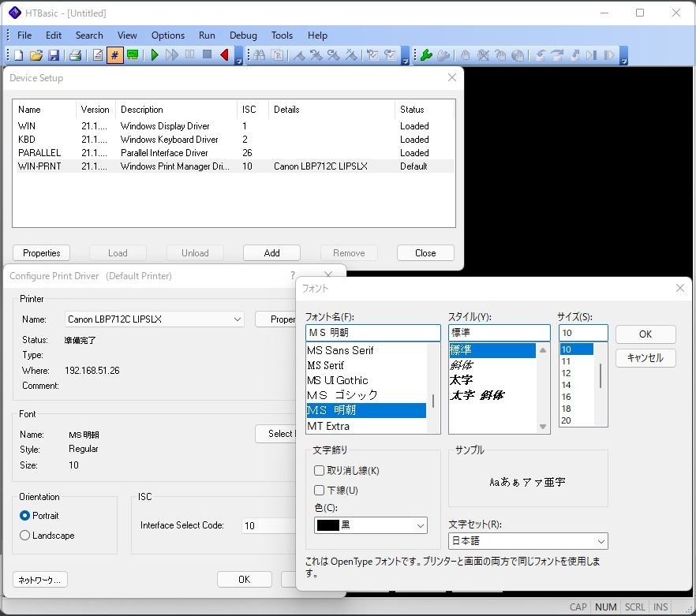
Task: Enable the 取り消し線 strikethrough checkbox
Action: (320, 471)
